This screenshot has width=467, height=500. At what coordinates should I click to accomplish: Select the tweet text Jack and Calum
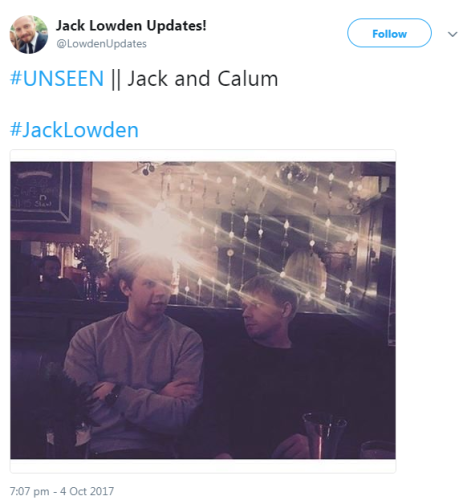click(203, 79)
